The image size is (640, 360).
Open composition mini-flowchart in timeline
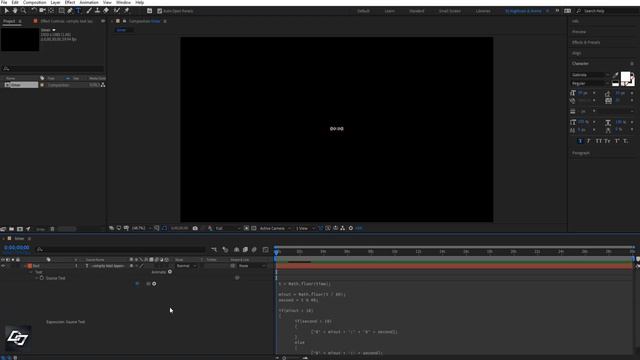[x=214, y=249]
